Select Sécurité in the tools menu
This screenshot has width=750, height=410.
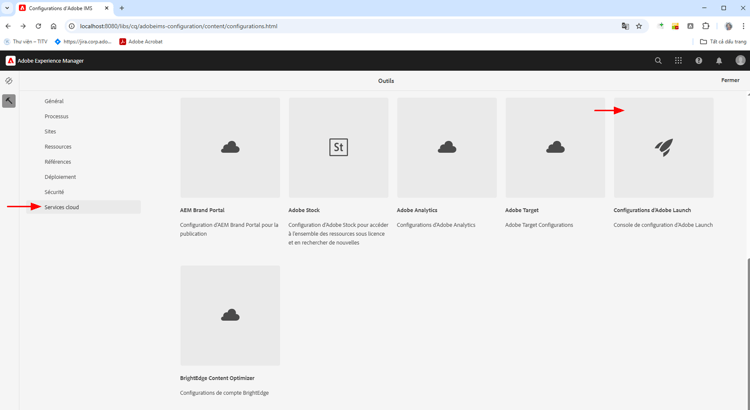[x=54, y=192]
